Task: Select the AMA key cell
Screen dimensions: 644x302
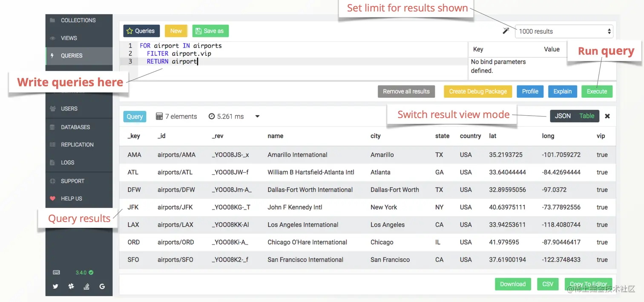Action: click(134, 155)
